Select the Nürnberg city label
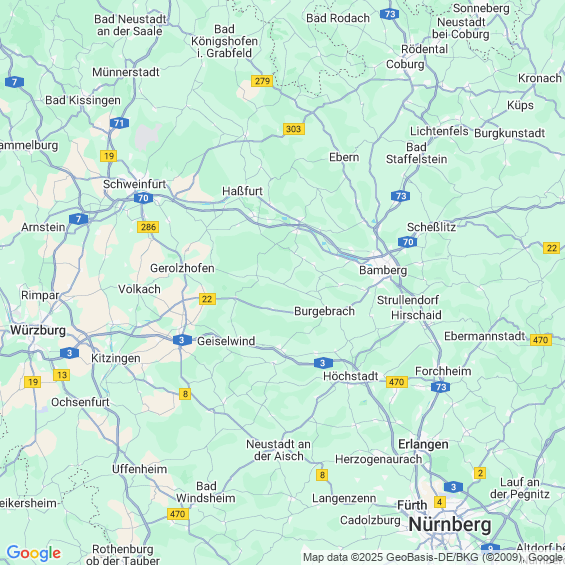The width and height of the screenshot is (565, 565). (x=450, y=525)
